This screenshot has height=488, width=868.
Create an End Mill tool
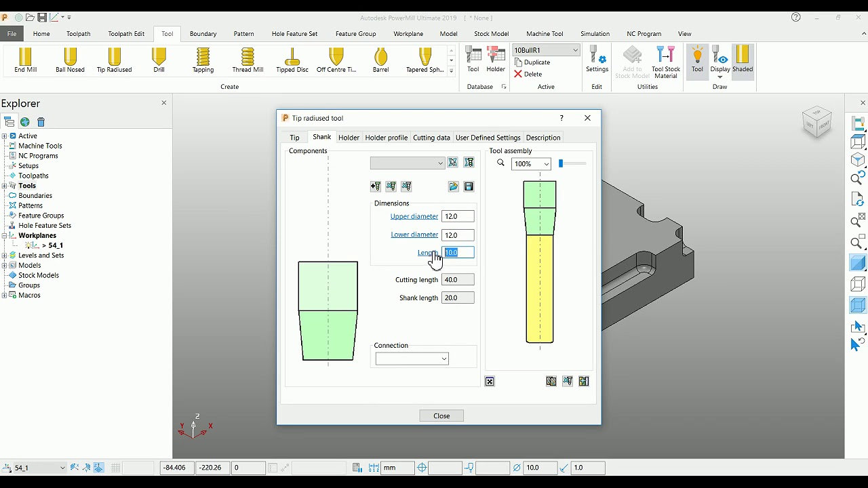26,60
